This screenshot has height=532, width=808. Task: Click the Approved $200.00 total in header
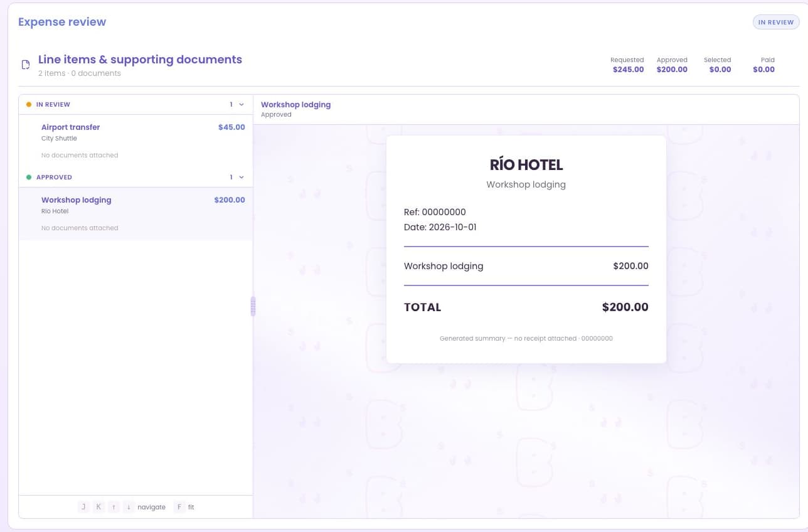tap(672, 65)
